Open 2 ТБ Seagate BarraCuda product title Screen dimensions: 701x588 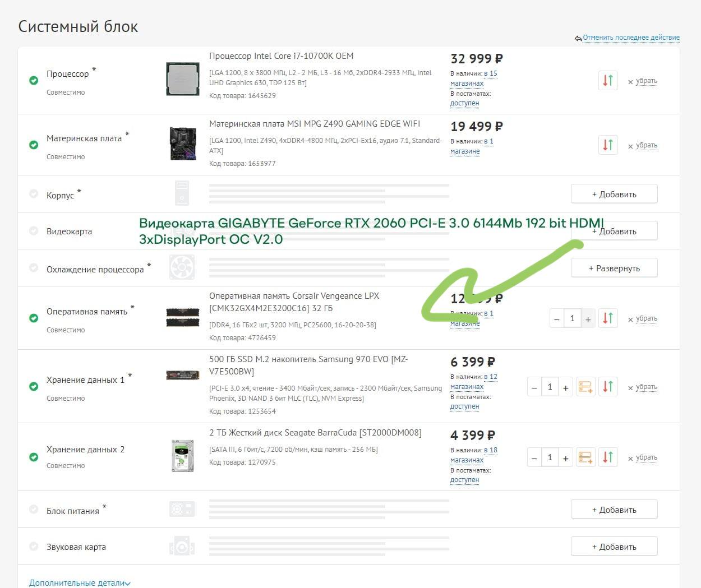click(x=315, y=433)
